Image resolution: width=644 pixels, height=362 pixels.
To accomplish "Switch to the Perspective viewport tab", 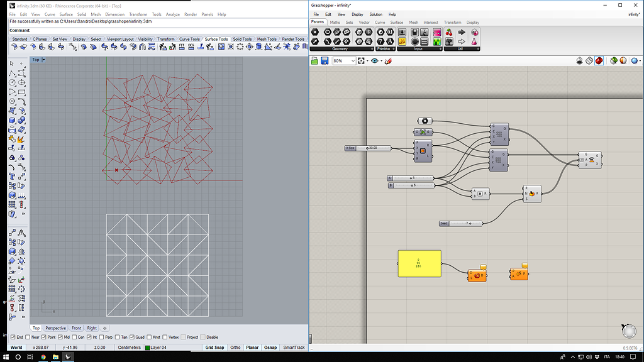I will [55, 328].
